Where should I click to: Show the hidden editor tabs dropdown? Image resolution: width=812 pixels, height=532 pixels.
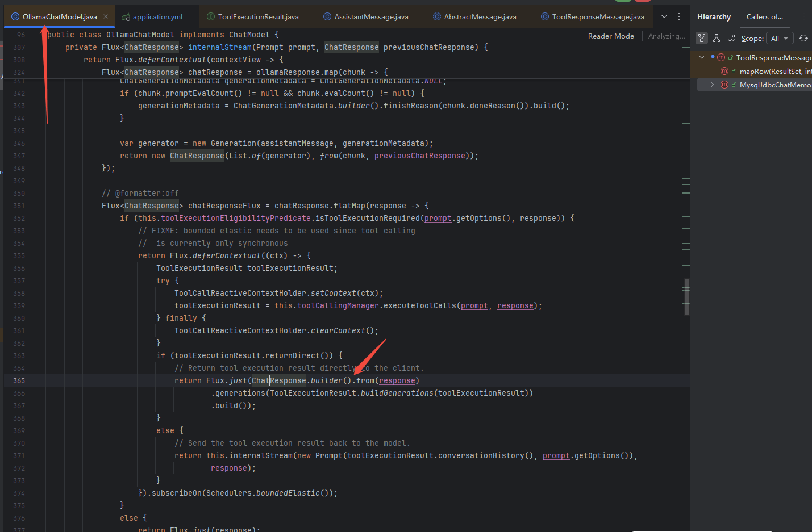pyautogui.click(x=664, y=16)
